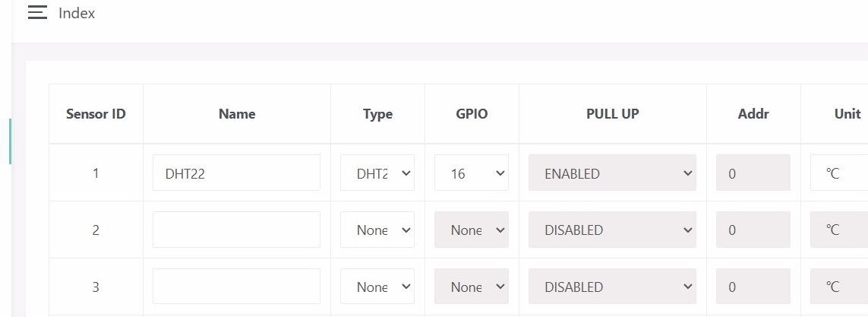868x317 pixels.
Task: Open the GPIO dropdown for sensor 3
Action: (471, 287)
